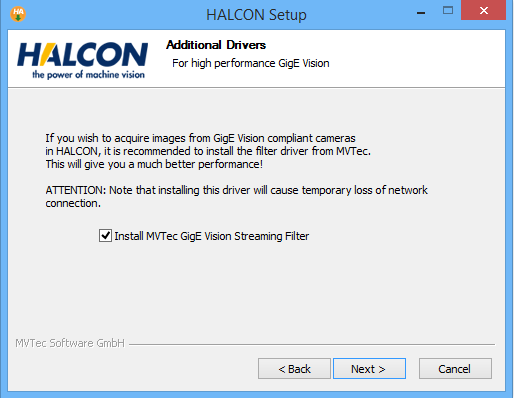The width and height of the screenshot is (514, 398).
Task: Maximize the HALCON Setup window
Action: click(x=448, y=10)
